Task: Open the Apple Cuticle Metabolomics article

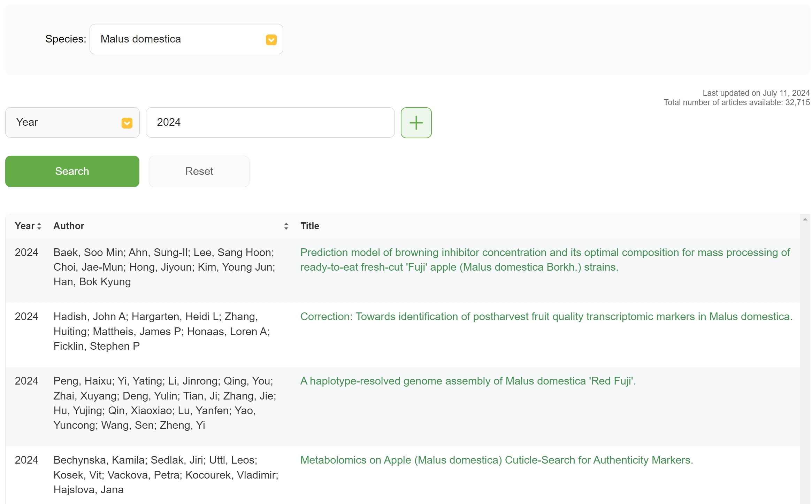Action: coord(496,460)
